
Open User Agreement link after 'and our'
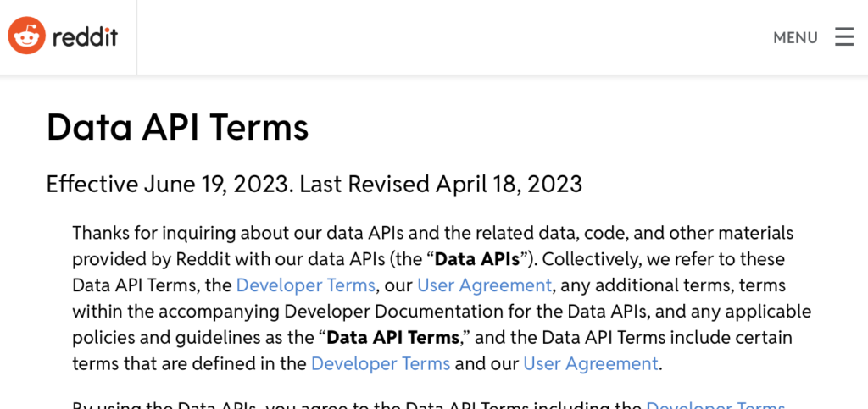click(x=591, y=363)
